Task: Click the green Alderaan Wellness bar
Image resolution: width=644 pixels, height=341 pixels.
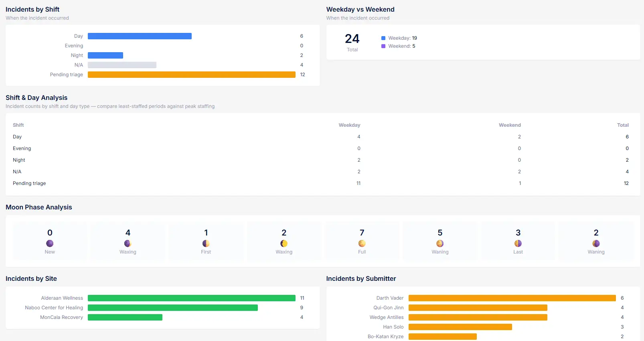Action: 192,298
